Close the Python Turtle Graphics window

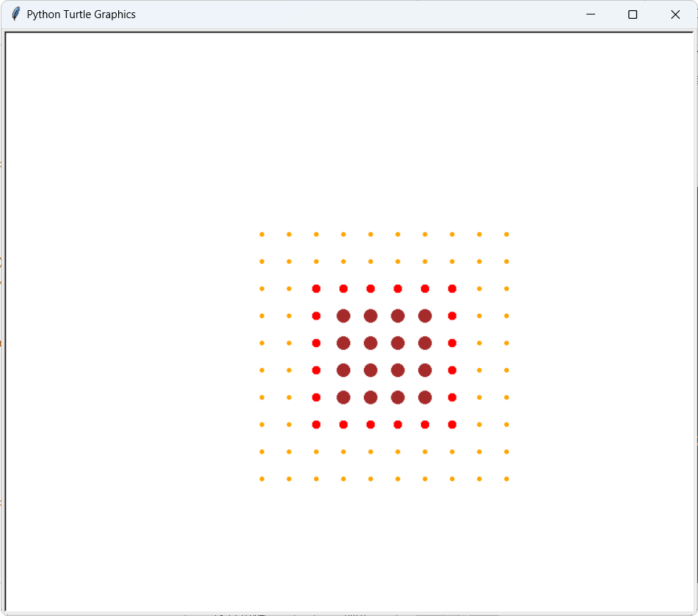pos(675,14)
